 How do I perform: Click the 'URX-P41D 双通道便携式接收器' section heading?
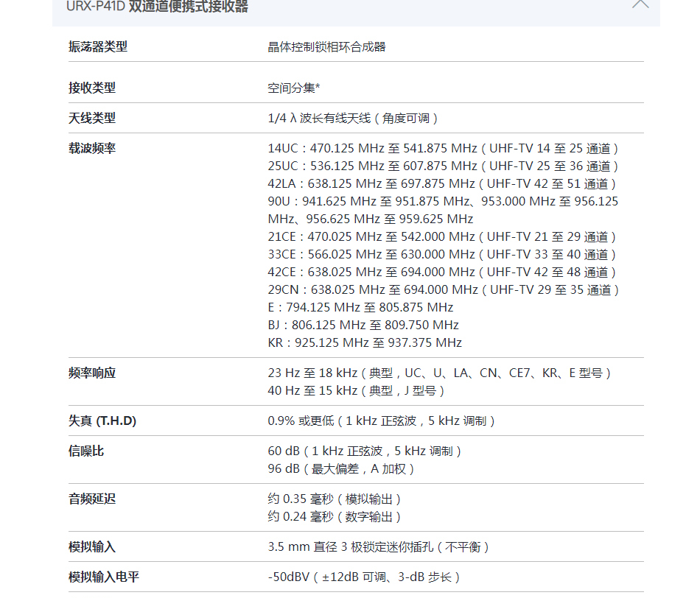[157, 6]
